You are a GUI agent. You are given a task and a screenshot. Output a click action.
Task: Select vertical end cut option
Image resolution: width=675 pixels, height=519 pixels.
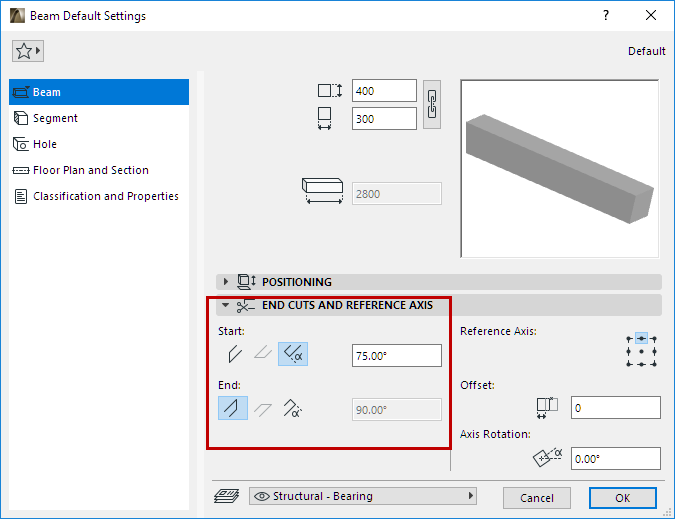(x=233, y=408)
